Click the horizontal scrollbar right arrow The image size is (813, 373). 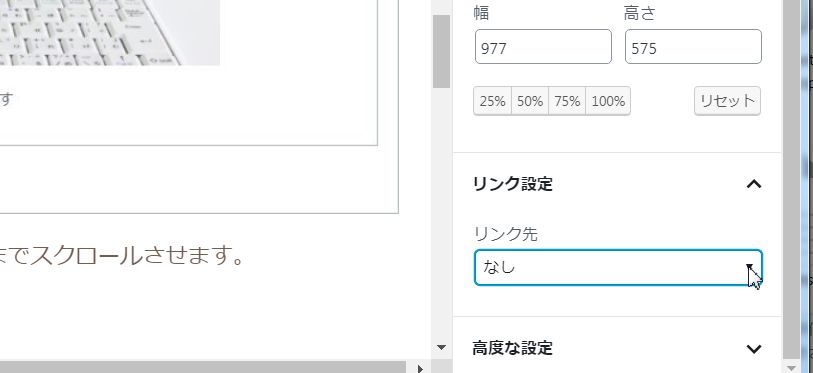tap(420, 368)
